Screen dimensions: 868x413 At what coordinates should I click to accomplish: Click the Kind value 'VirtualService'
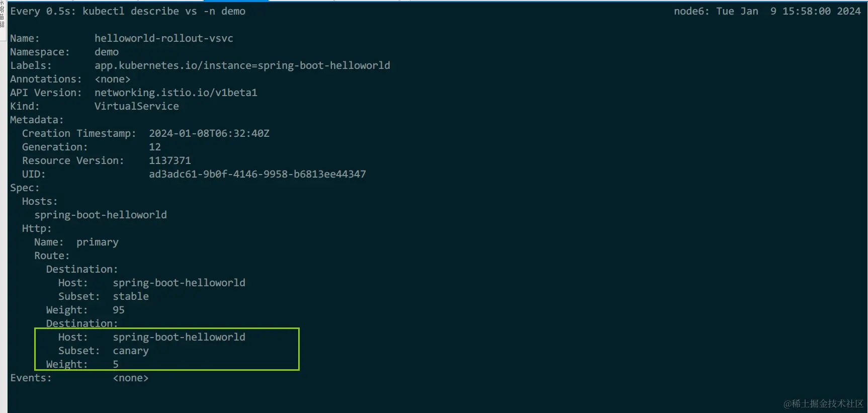click(x=137, y=106)
